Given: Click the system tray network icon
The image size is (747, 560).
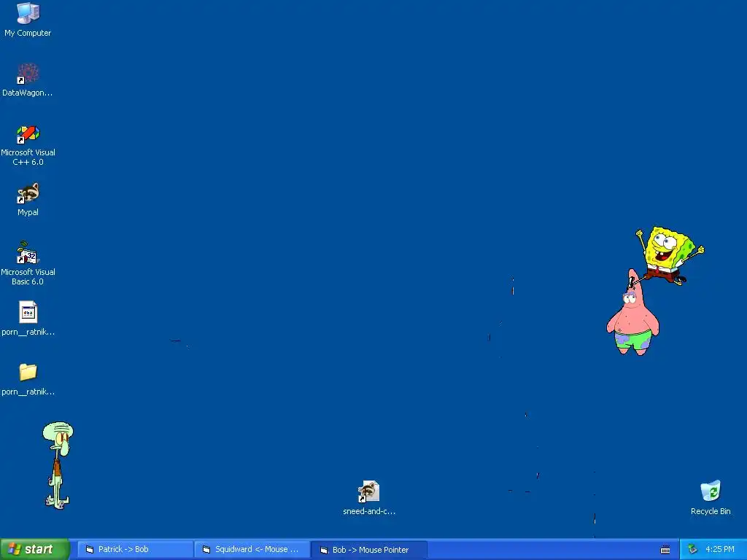Looking at the screenshot, I should [x=693, y=550].
